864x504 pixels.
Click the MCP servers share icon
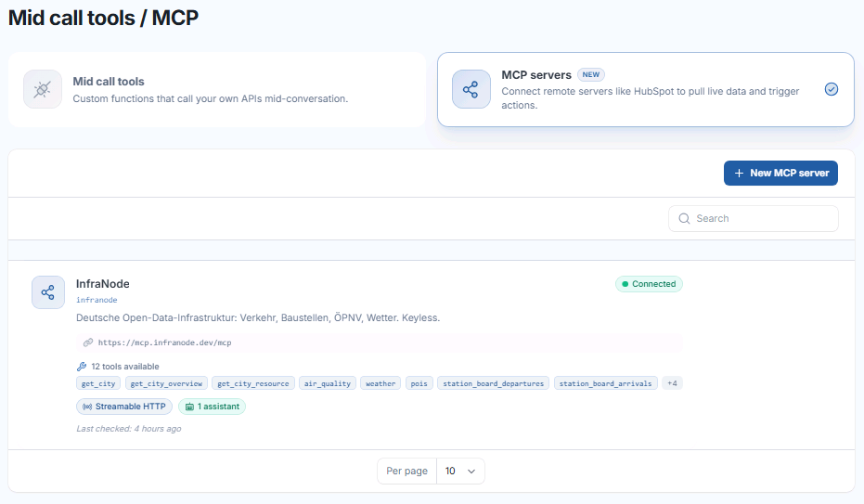(471, 89)
